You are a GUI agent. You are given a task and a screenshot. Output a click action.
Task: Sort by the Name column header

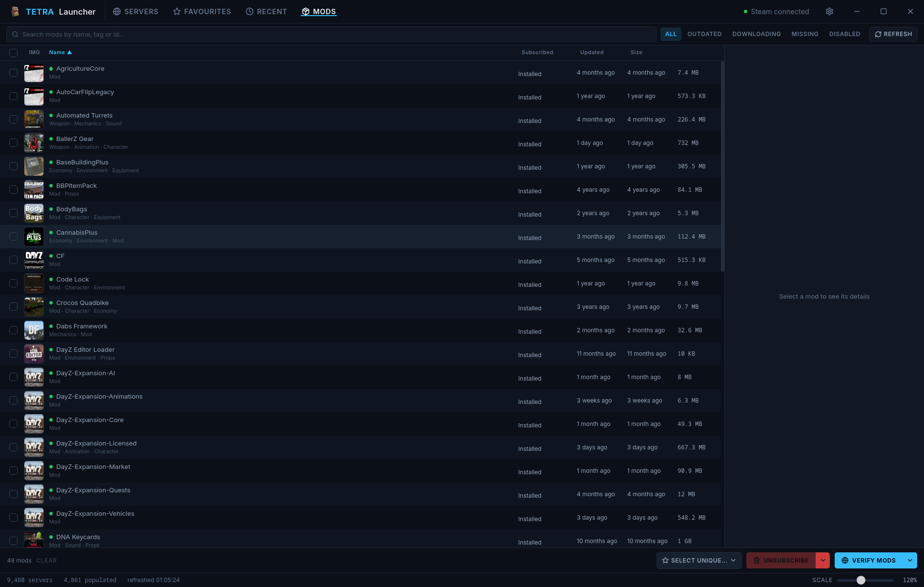point(61,52)
